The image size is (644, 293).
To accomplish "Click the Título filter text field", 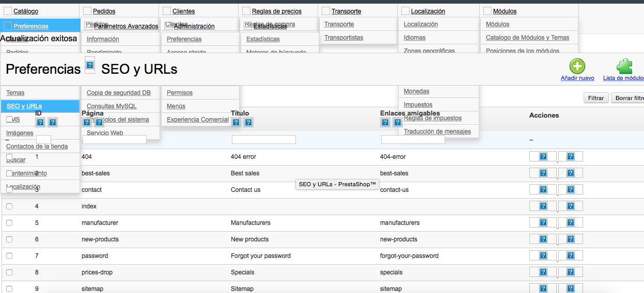I will point(263,140).
